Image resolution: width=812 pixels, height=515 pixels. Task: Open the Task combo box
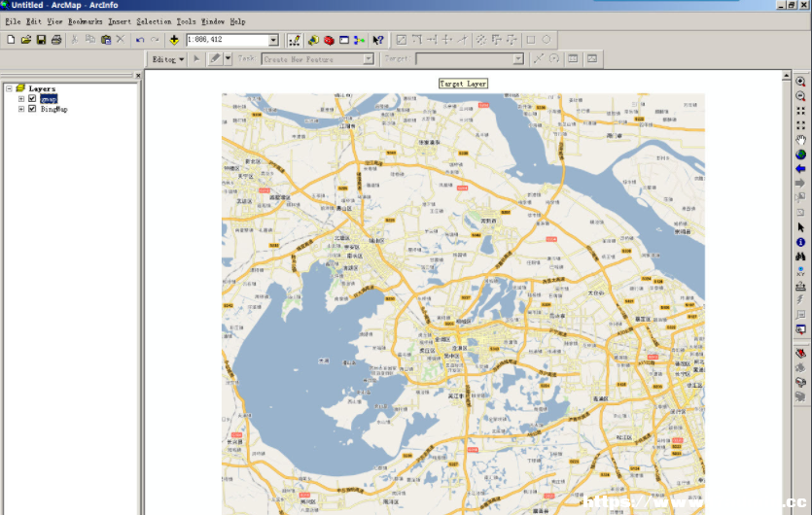(317, 59)
